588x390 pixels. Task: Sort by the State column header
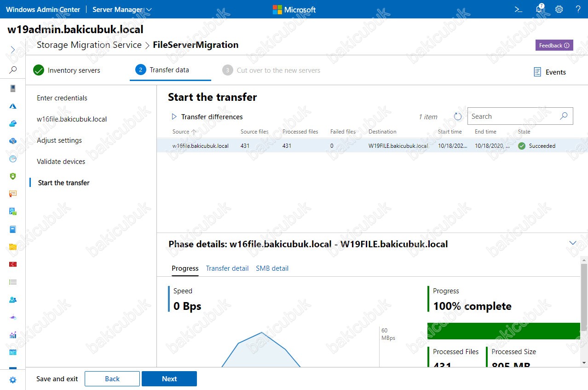click(x=524, y=132)
